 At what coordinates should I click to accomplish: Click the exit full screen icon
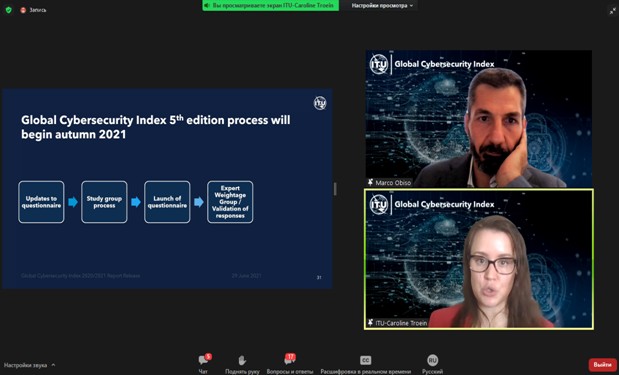click(613, 11)
